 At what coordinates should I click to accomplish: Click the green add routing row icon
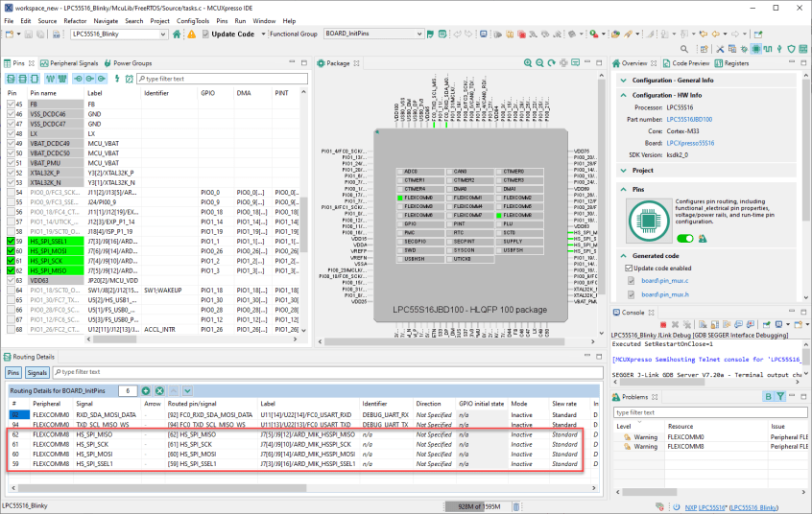(x=146, y=391)
